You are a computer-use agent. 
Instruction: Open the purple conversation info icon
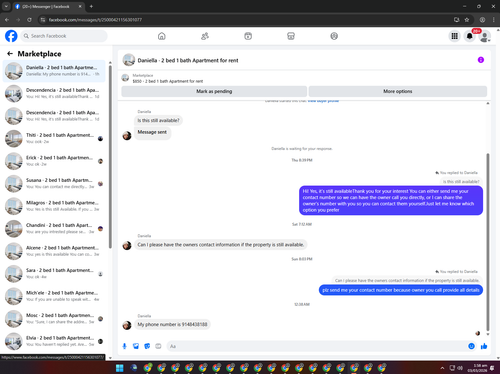click(x=481, y=60)
